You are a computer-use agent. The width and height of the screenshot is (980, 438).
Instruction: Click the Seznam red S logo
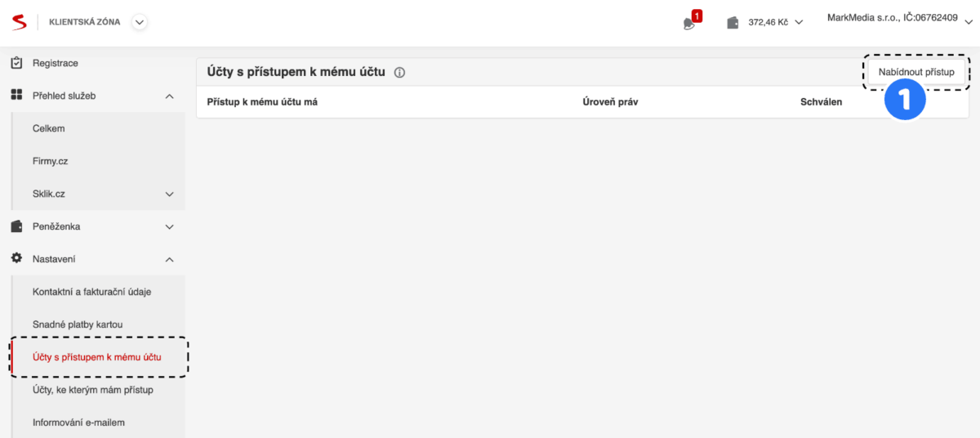click(19, 22)
